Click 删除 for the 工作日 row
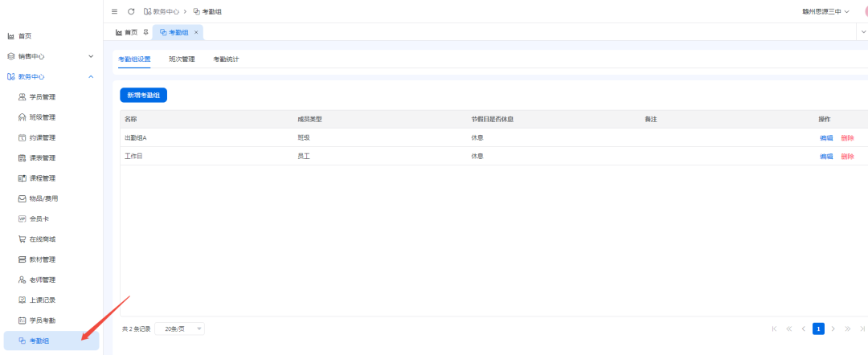This screenshot has height=355, width=868. pyautogui.click(x=847, y=157)
